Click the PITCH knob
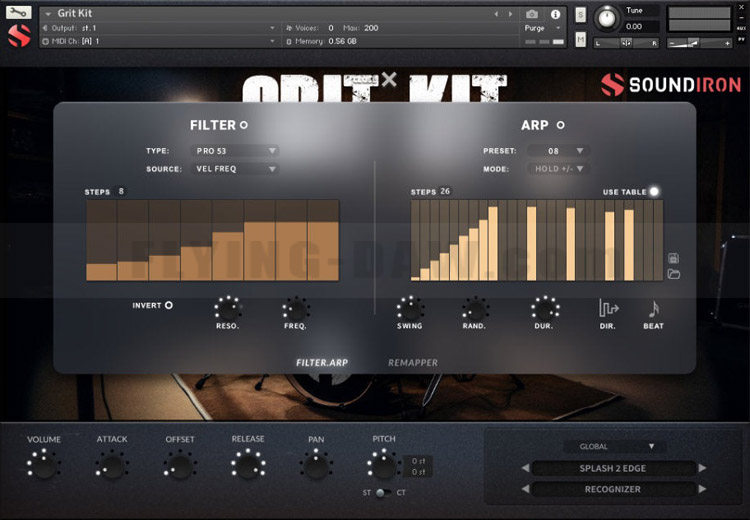Screen dimensions: 750x520 384,465
